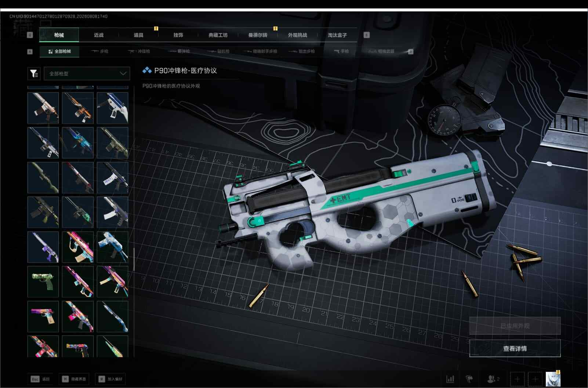Click the greyed 已应用外观 button

(515, 326)
